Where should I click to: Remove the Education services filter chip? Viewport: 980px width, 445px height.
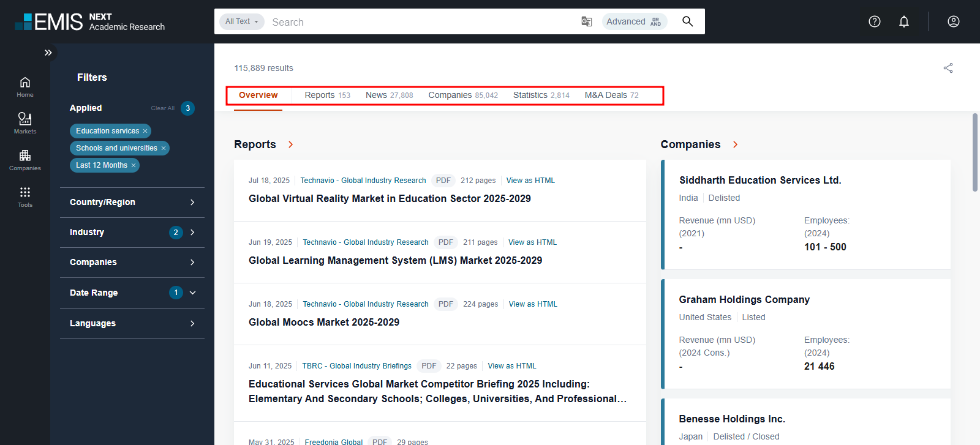(x=145, y=131)
